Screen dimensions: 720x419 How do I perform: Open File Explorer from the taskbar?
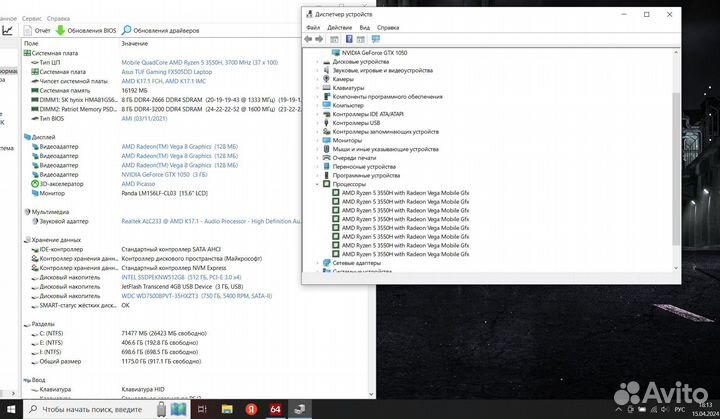(227, 409)
